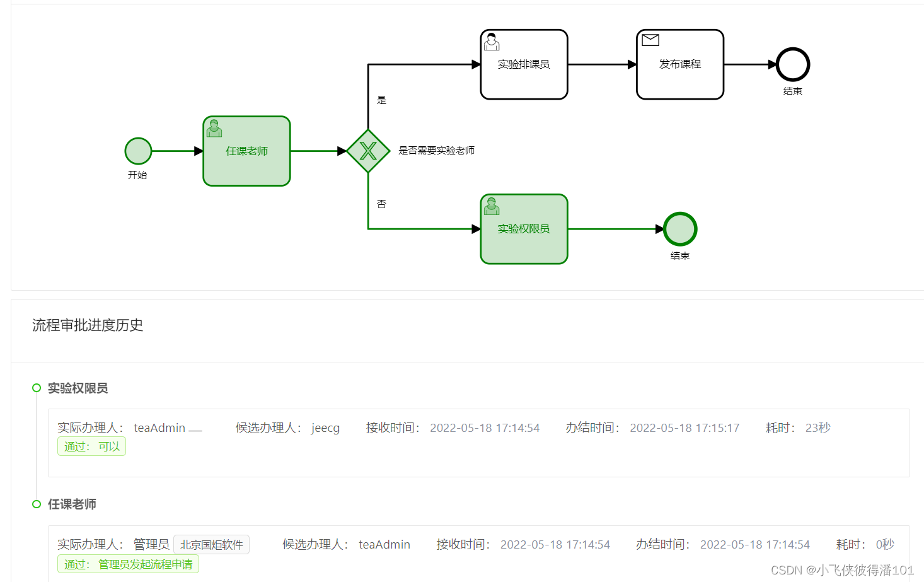Viewport: 924px width, 582px height.
Task: Click the 开始 start event circle
Action: pyautogui.click(x=138, y=151)
